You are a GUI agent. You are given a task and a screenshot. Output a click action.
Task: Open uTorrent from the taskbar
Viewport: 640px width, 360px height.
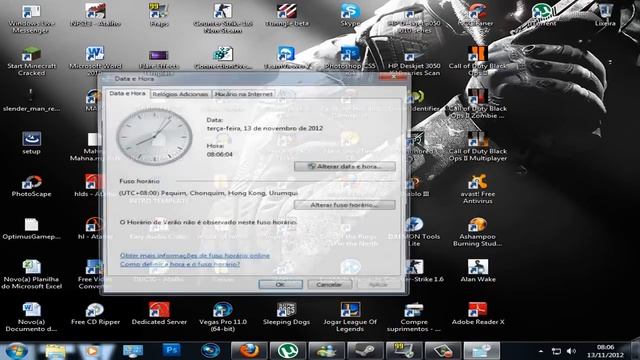click(x=288, y=351)
